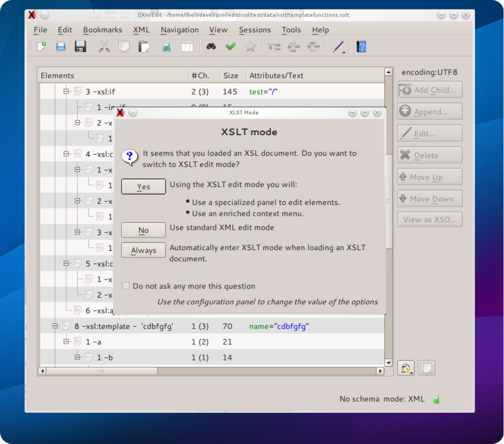This screenshot has width=504, height=444.
Task: Click Yes to switch to XSLT mode
Action: 144,187
